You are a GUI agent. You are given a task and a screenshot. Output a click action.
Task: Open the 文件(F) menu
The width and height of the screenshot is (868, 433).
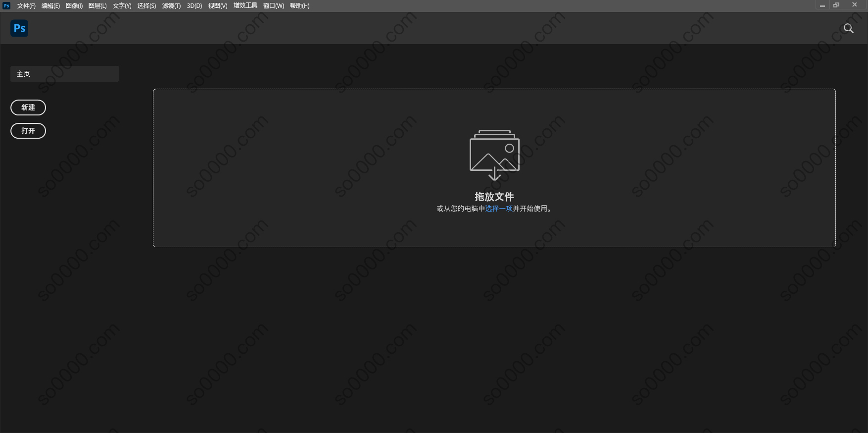pos(26,6)
